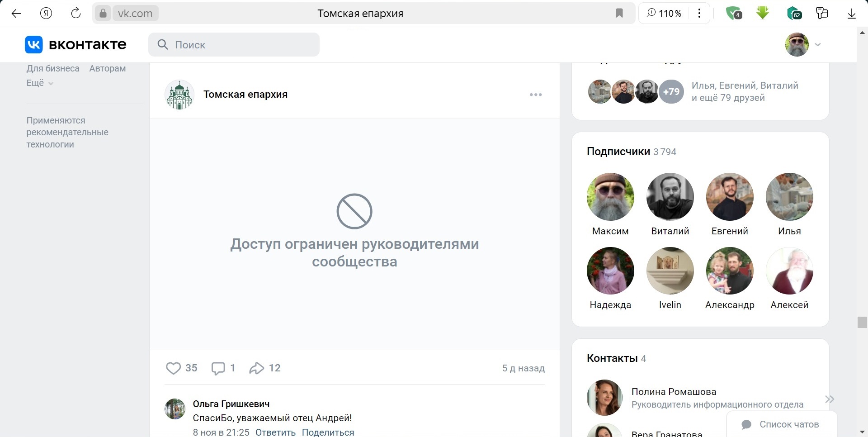Open 'Для бизнеса' menu link

53,68
